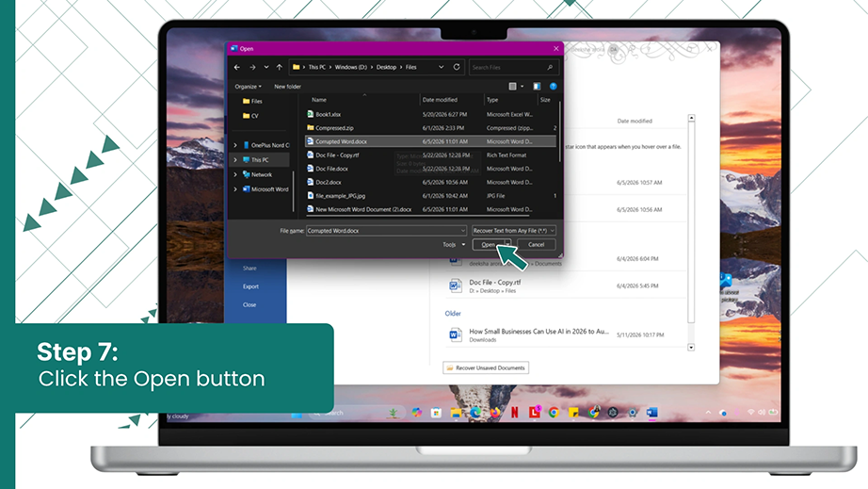Click the Open button
This screenshot has height=489, width=868.
coord(488,244)
